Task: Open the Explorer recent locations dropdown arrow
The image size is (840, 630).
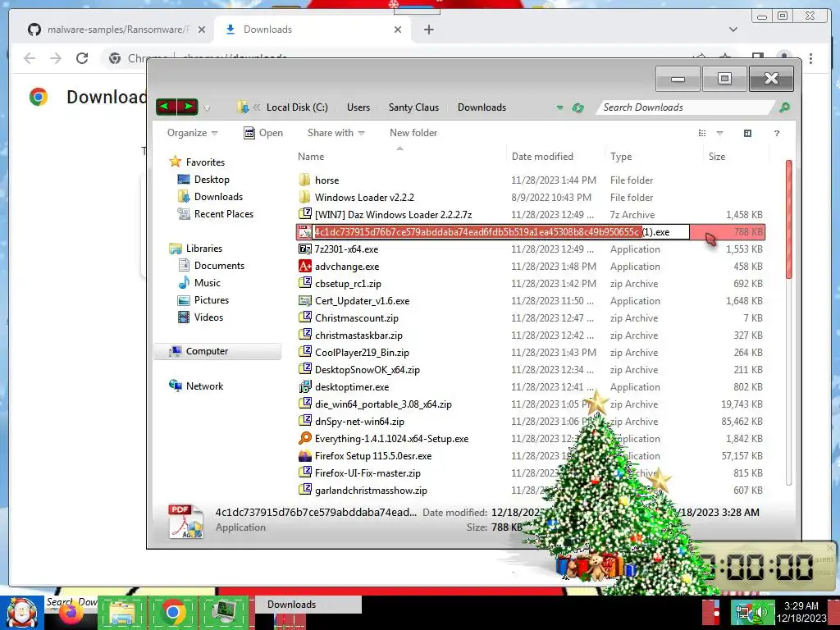Action: click(x=207, y=108)
